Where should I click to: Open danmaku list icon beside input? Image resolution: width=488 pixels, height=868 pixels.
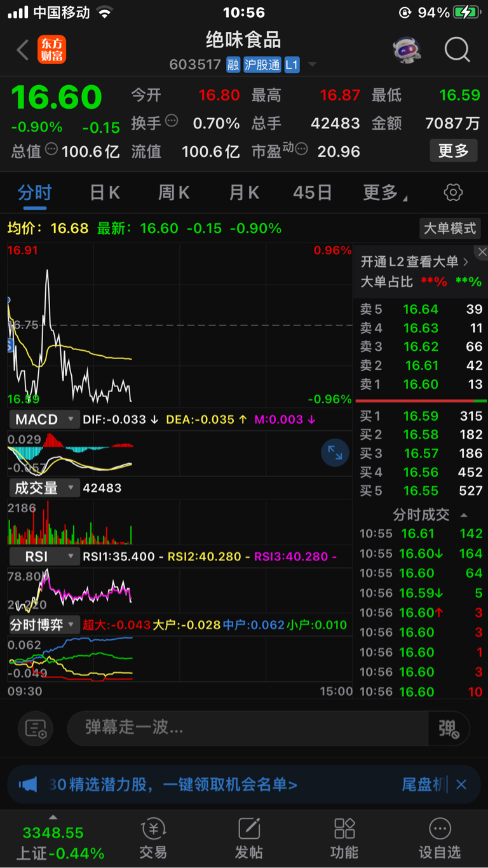(x=36, y=728)
